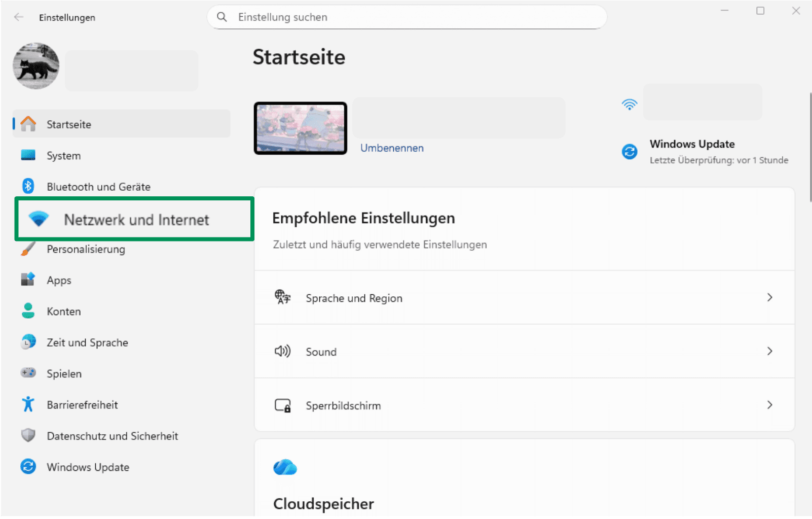
Task: Open the Apps settings section
Action: 59,280
